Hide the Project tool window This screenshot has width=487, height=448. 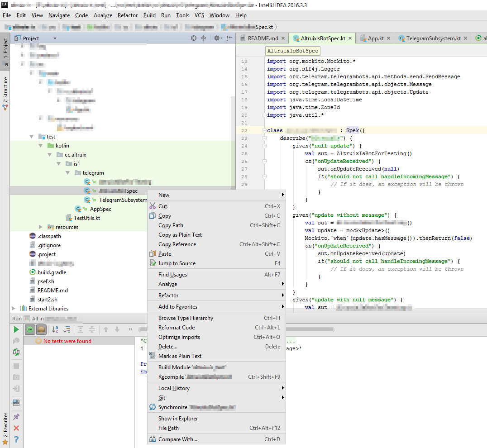tap(229, 38)
